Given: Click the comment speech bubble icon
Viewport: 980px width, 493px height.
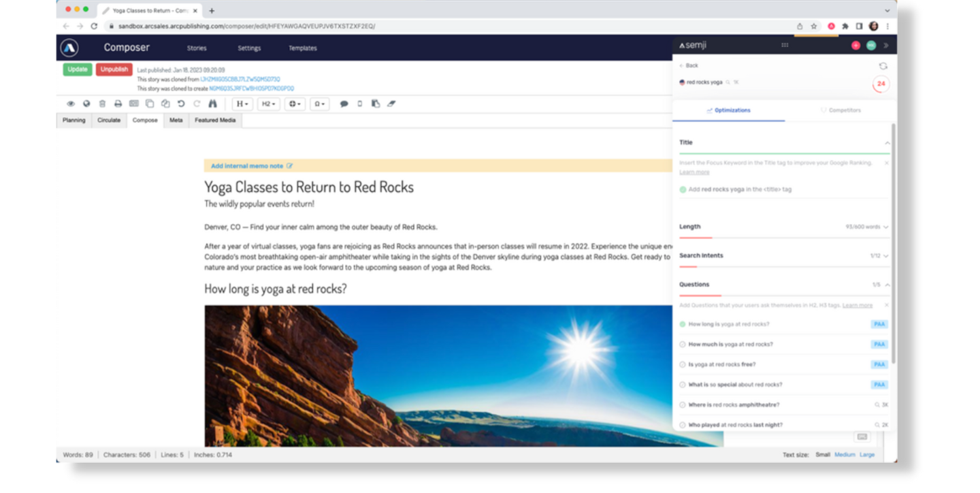Looking at the screenshot, I should tap(344, 104).
